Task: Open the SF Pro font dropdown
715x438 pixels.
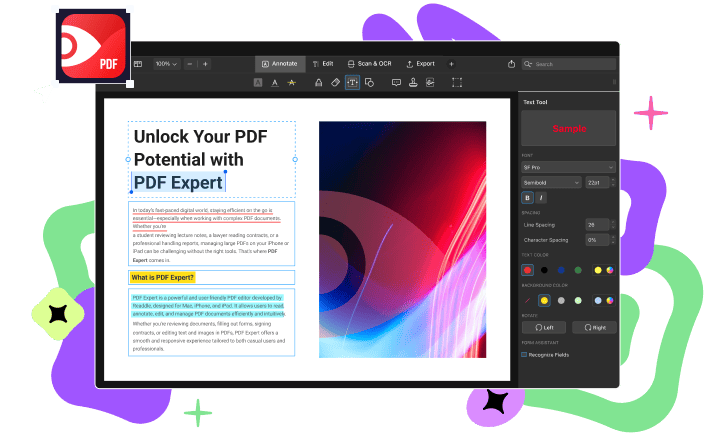Action: 568,166
